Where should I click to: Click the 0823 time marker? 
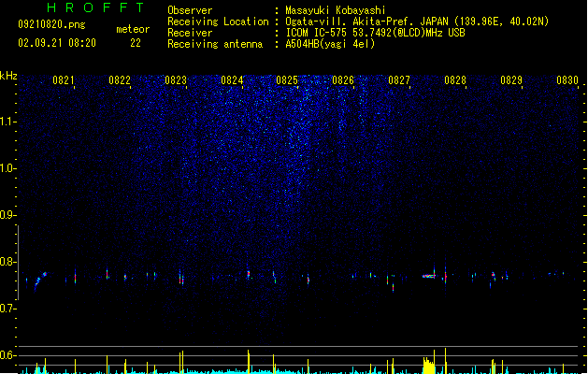176,80
